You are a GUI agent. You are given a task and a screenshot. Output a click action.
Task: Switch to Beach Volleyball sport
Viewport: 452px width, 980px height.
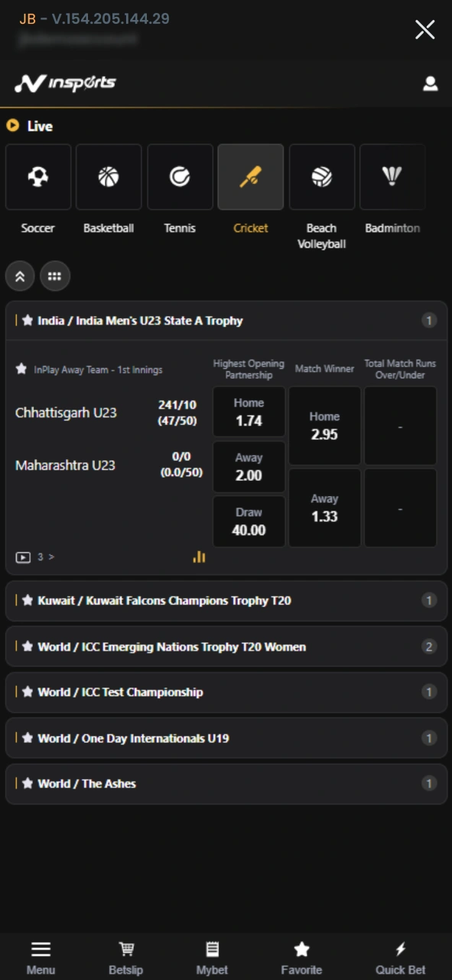(x=321, y=177)
